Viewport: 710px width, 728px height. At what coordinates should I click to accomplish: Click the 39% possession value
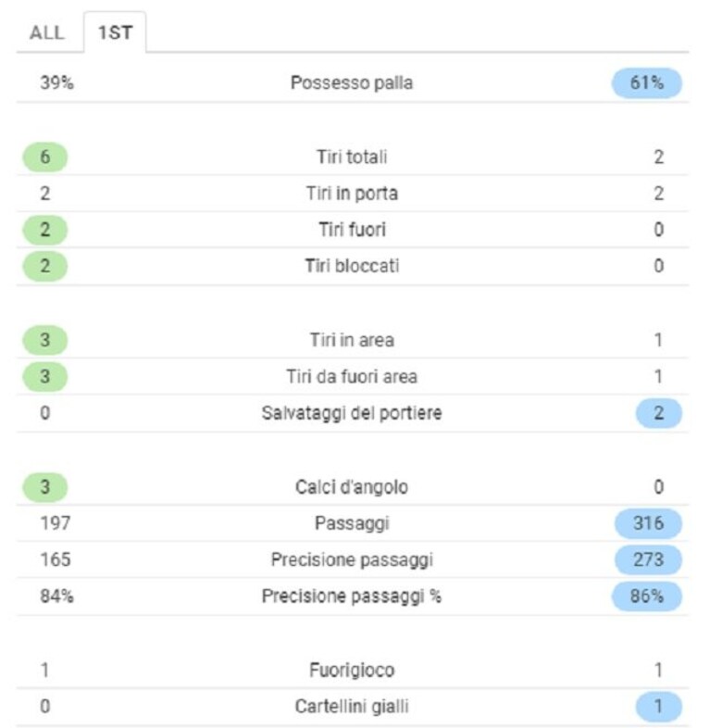pos(56,83)
